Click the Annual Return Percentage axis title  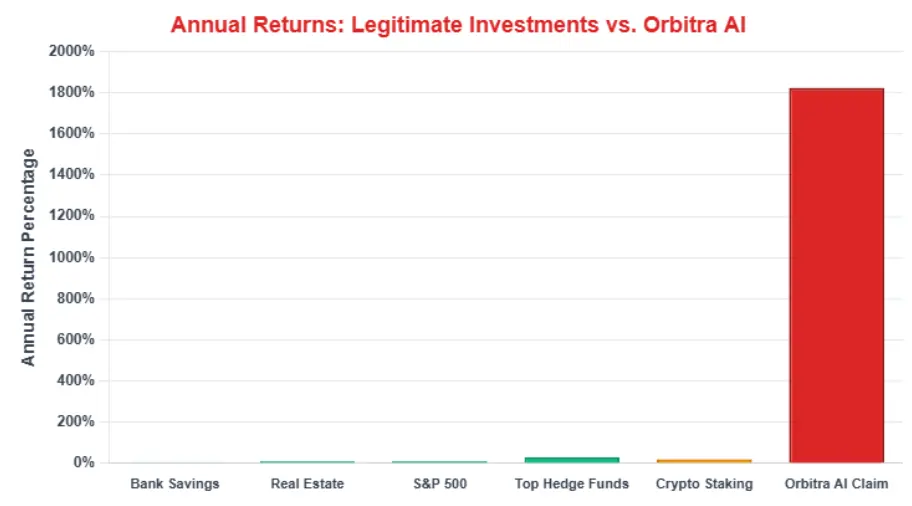tap(29, 257)
